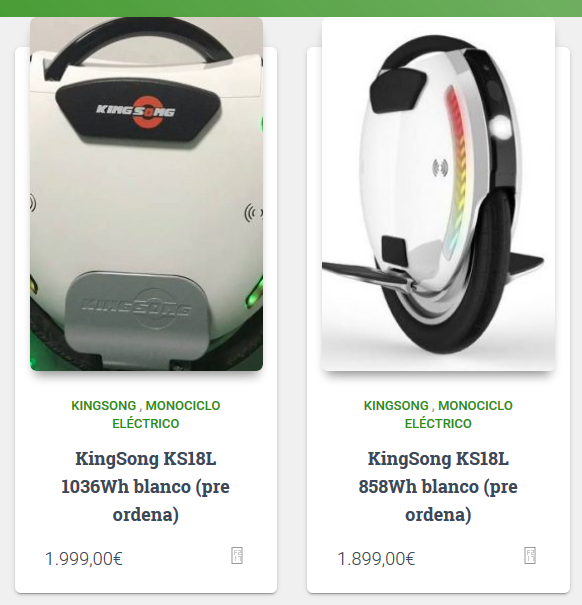
Task: Select the 1.999,00€ price text
Action: pos(84,559)
